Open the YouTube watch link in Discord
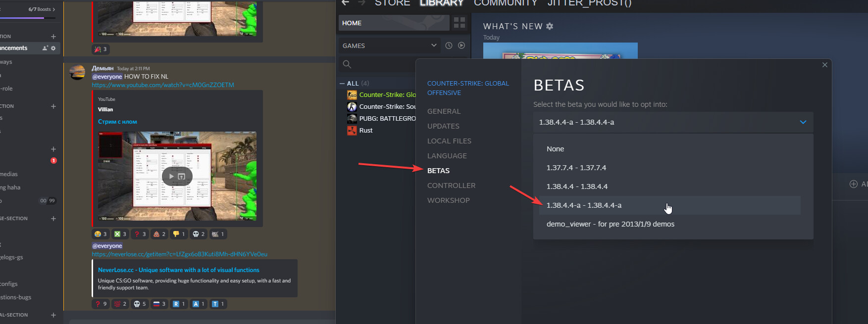 [x=163, y=85]
